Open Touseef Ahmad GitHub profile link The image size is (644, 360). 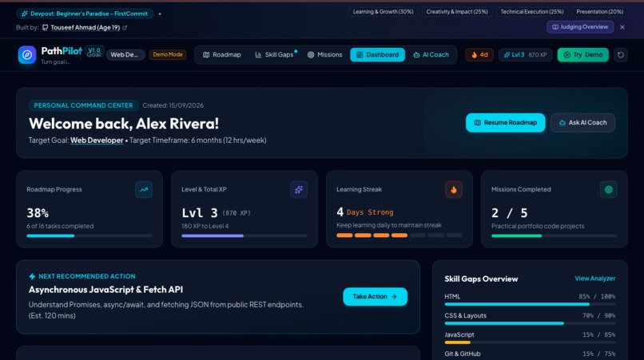pyautogui.click(x=85, y=27)
